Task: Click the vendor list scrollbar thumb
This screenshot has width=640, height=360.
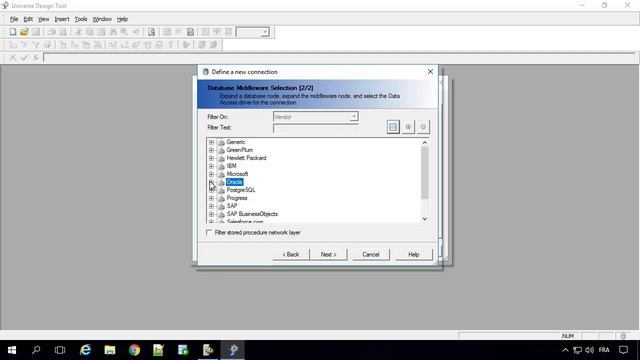Action: pyautogui.click(x=424, y=173)
